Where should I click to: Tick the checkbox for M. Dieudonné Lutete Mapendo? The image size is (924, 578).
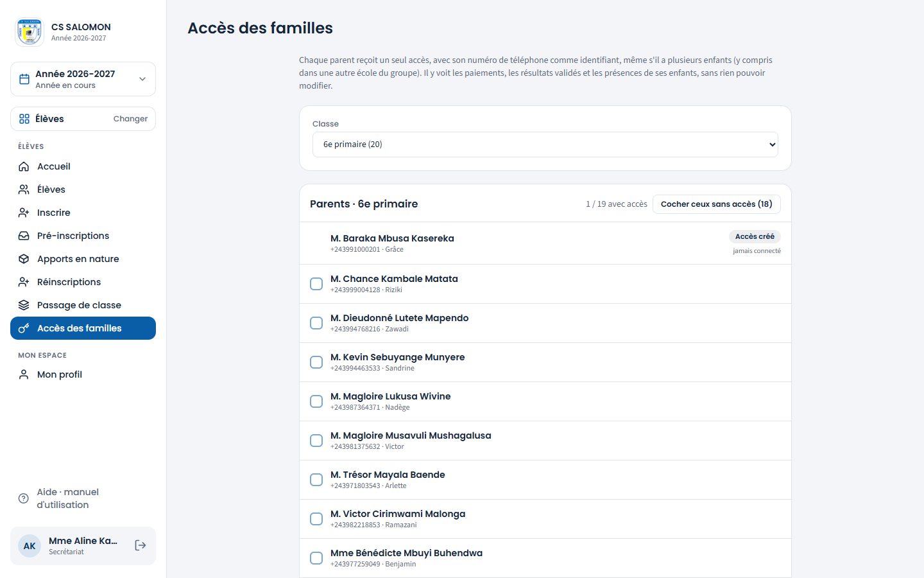(316, 323)
